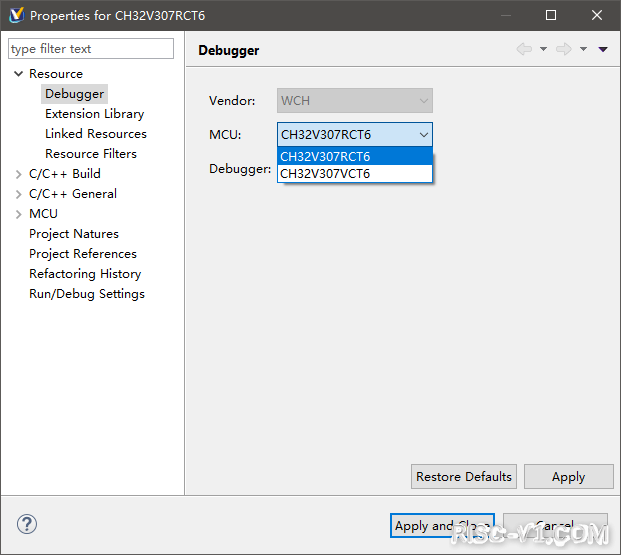Click the Restore Defaults button
The image size is (621, 555).
tap(464, 477)
